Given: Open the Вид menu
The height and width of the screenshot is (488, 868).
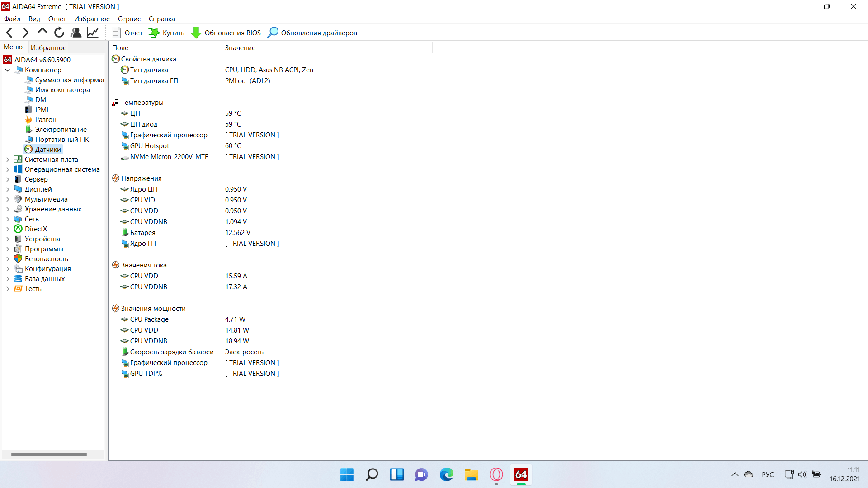Looking at the screenshot, I should [x=34, y=19].
